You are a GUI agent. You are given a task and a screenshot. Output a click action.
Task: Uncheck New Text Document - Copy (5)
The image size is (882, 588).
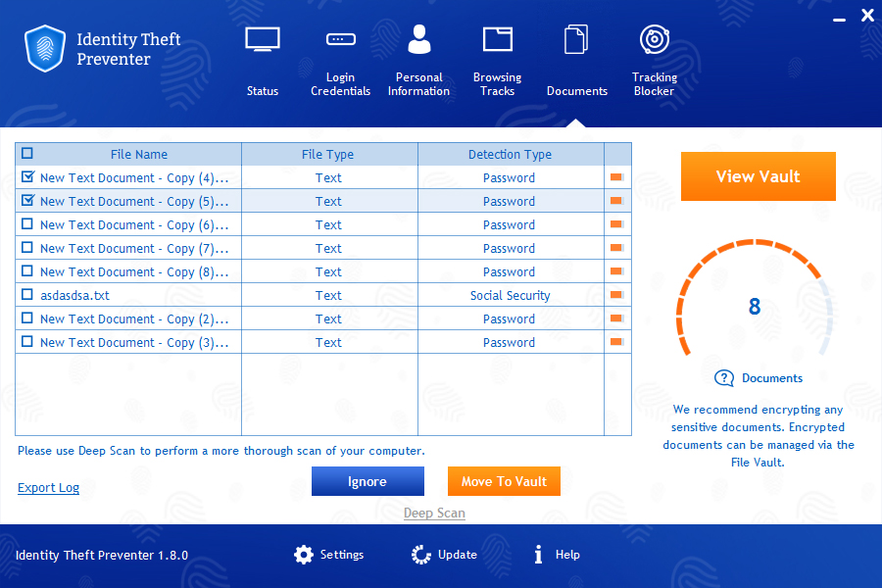[x=26, y=201]
